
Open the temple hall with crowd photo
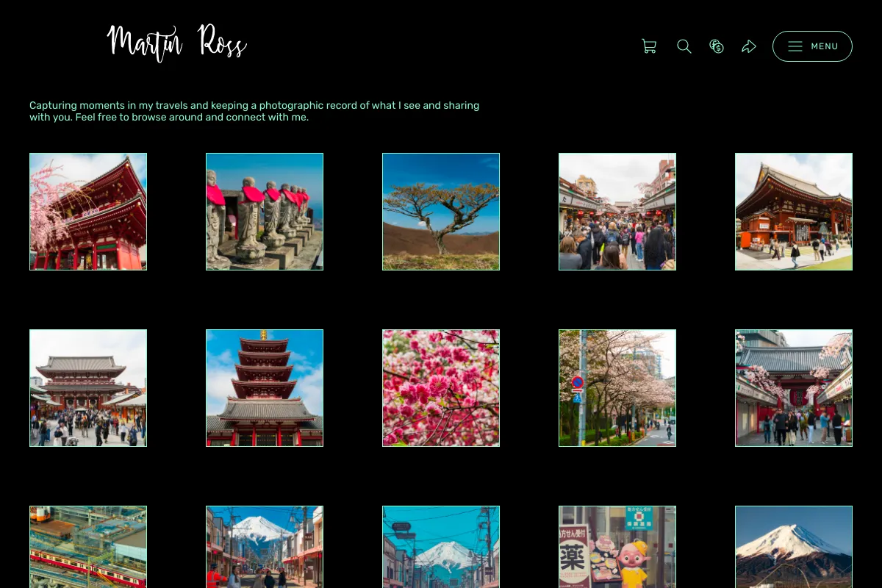pyautogui.click(x=88, y=388)
